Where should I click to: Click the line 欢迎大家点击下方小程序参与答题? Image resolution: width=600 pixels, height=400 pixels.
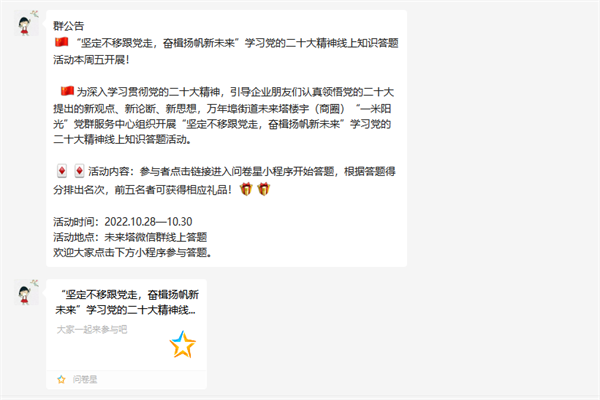click(132, 252)
